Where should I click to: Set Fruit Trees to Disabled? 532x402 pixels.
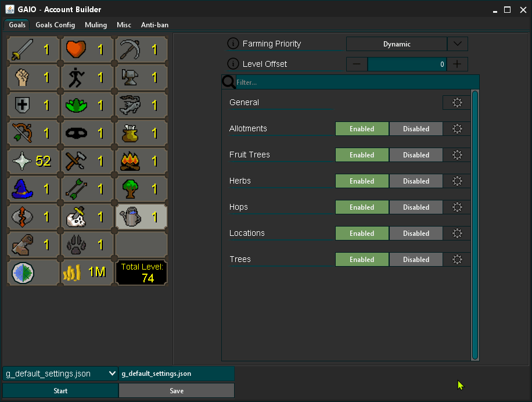pos(416,155)
